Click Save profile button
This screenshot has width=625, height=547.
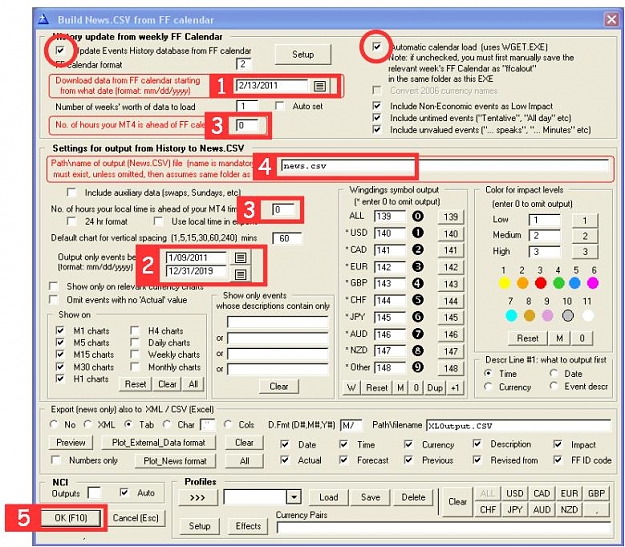370,497
